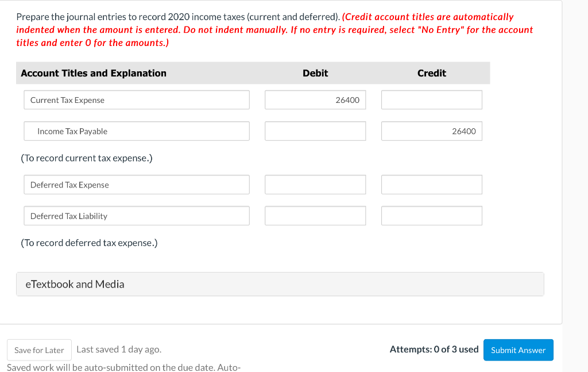This screenshot has width=588, height=372.
Task: Click the credit field for Deferred Tax Expense
Action: click(x=431, y=184)
